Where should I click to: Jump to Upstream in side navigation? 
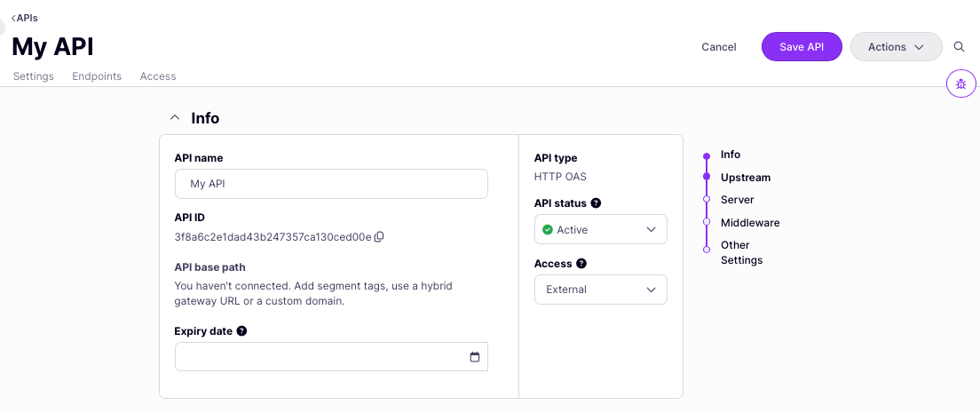tap(745, 178)
